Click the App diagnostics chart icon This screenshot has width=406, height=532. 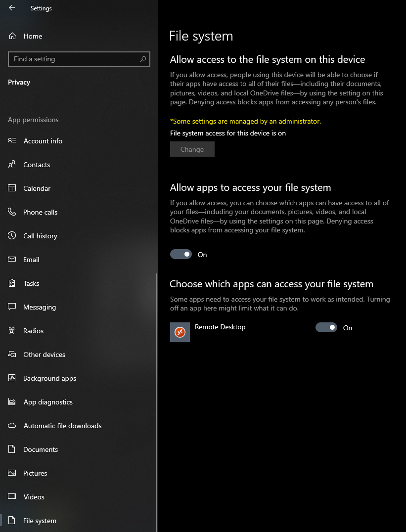(x=12, y=401)
